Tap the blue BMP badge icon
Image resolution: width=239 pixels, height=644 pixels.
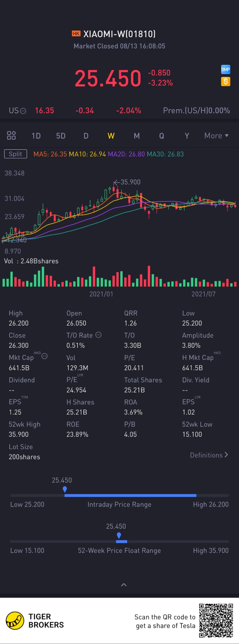[x=226, y=70]
